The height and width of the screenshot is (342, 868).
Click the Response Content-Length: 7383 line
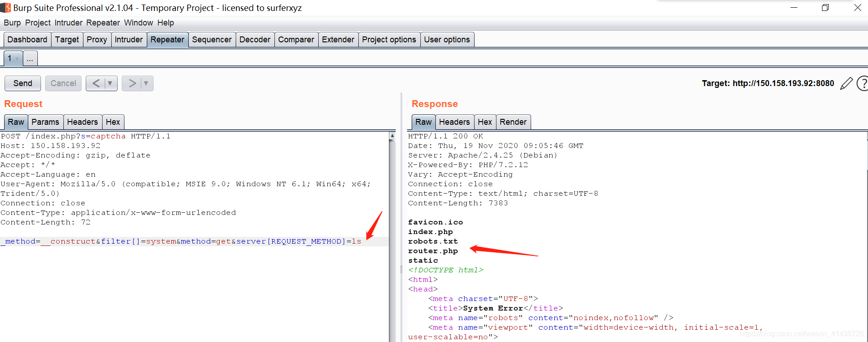458,203
